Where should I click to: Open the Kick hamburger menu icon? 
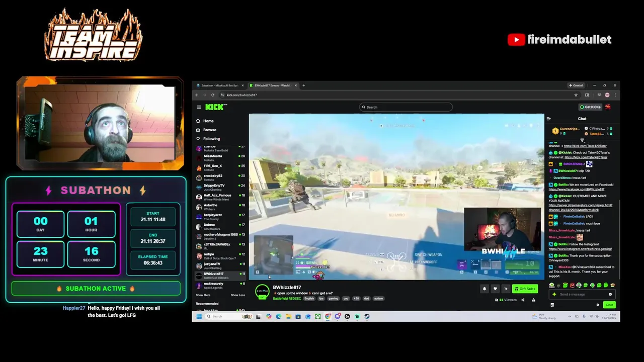(x=199, y=107)
